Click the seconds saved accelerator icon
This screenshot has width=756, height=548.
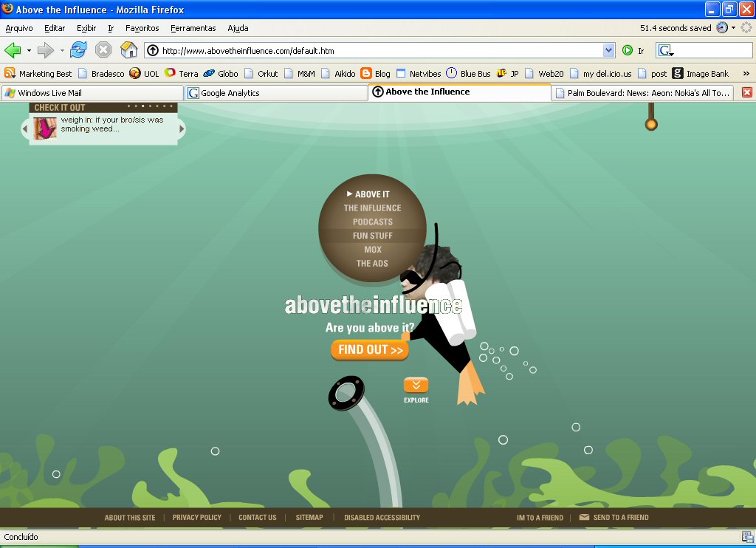click(x=722, y=28)
